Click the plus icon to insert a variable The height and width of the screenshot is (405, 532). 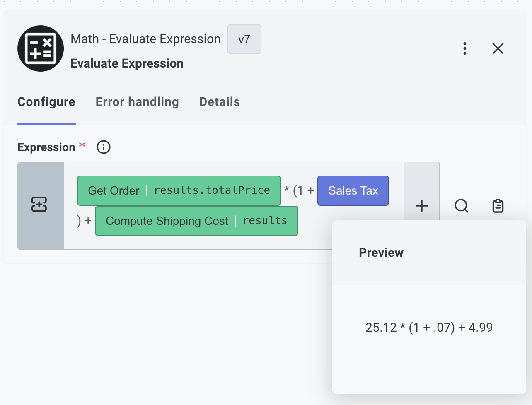(x=421, y=206)
